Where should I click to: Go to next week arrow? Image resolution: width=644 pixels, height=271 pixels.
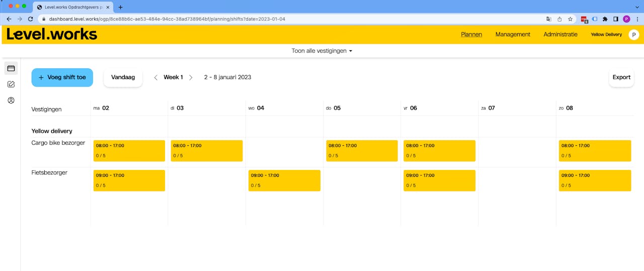click(x=191, y=77)
